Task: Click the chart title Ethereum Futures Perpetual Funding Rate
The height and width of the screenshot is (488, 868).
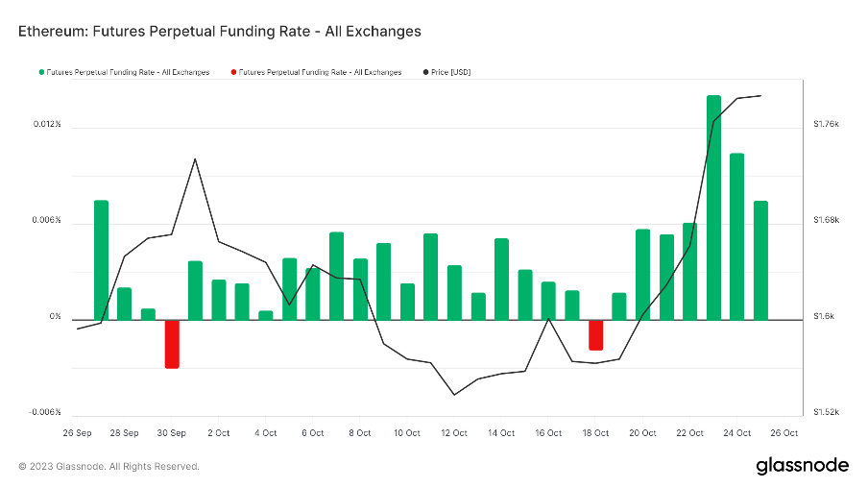Action: point(220,31)
